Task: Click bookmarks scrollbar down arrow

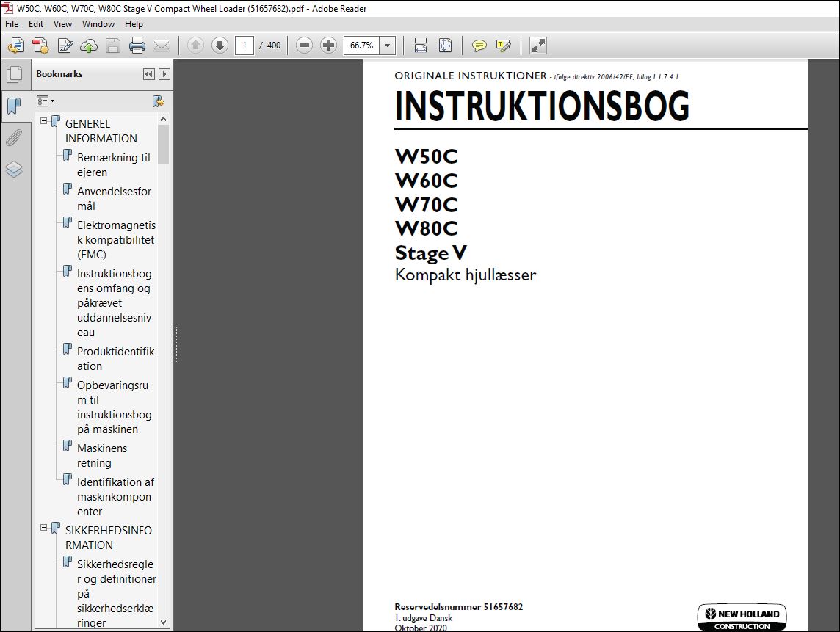Action: (x=164, y=622)
